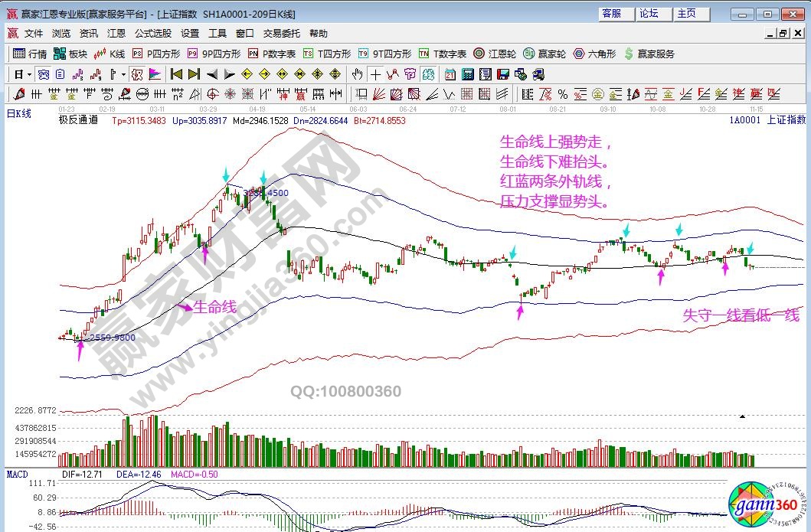Viewport: 811px width, 532px height.
Task: Open 赢家服务 with the dollar sign icon
Action: pyautogui.click(x=650, y=54)
